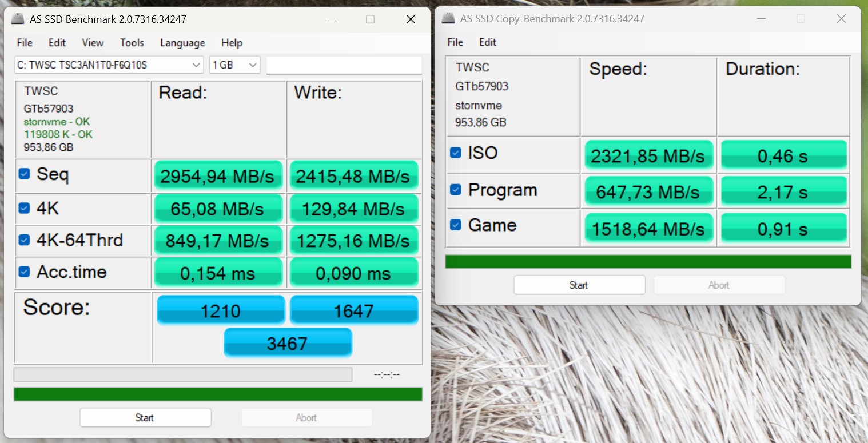This screenshot has height=443, width=868.
Task: Click the gray progress bar beside --:--:--
Action: (x=183, y=374)
